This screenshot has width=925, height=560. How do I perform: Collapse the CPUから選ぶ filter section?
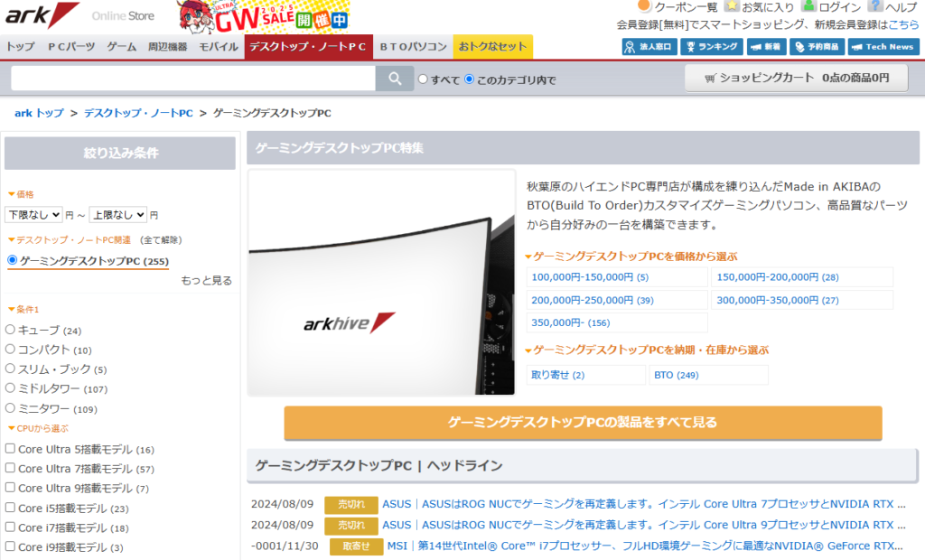(38, 428)
